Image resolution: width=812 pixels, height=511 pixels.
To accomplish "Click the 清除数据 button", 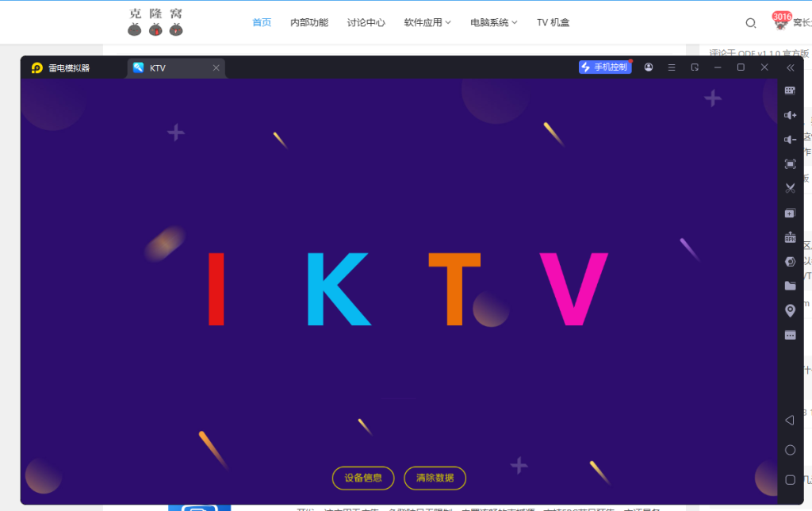I will (x=435, y=478).
